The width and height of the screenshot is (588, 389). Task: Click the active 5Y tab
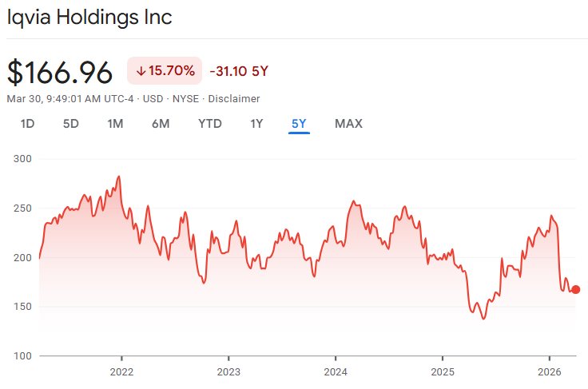(299, 124)
